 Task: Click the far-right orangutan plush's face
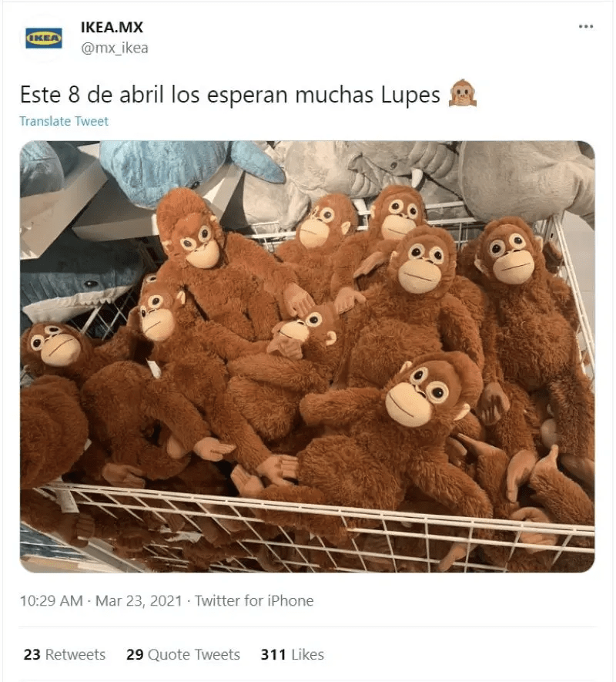509,256
